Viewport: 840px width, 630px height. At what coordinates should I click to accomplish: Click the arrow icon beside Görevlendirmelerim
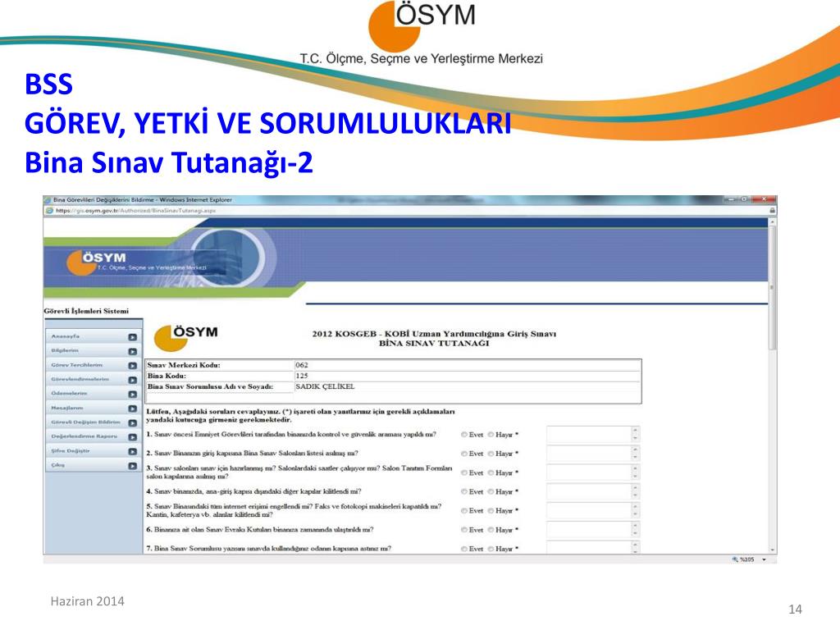coord(132,380)
